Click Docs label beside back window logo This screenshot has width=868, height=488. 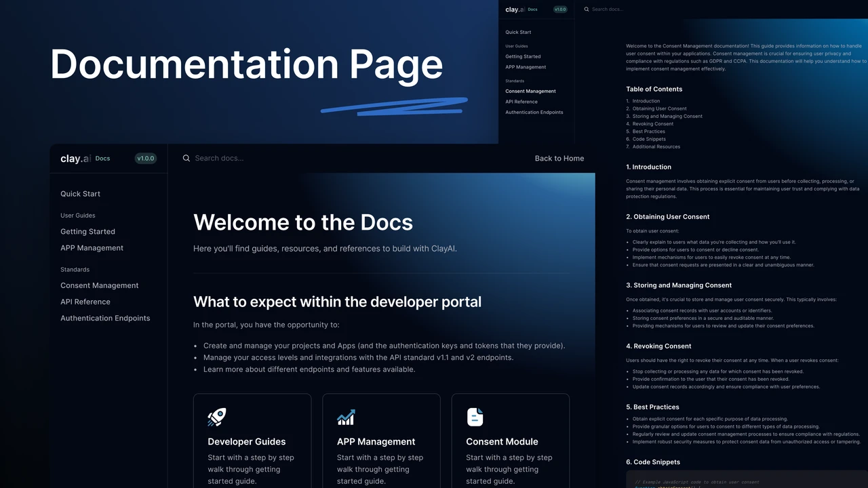(532, 9)
